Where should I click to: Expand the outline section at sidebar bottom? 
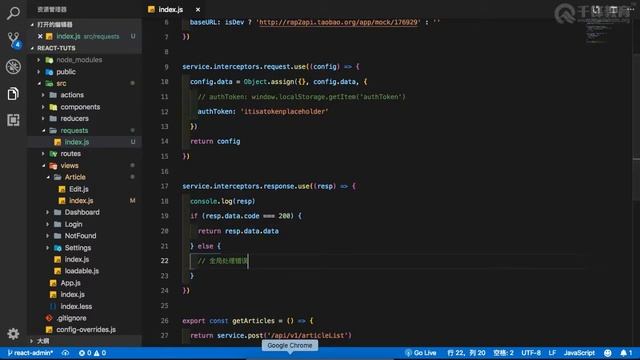32,340
